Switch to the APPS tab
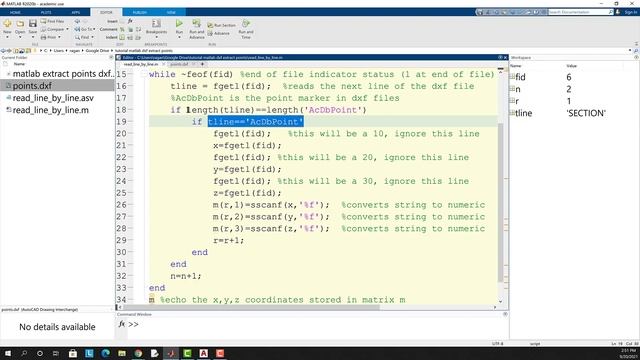 76,13
